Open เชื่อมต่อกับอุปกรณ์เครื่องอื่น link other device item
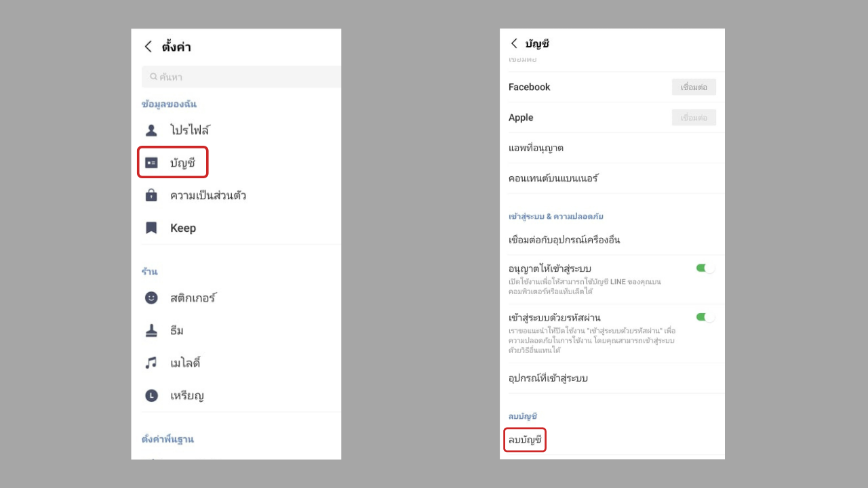Viewport: 868px width, 488px height. tap(564, 240)
